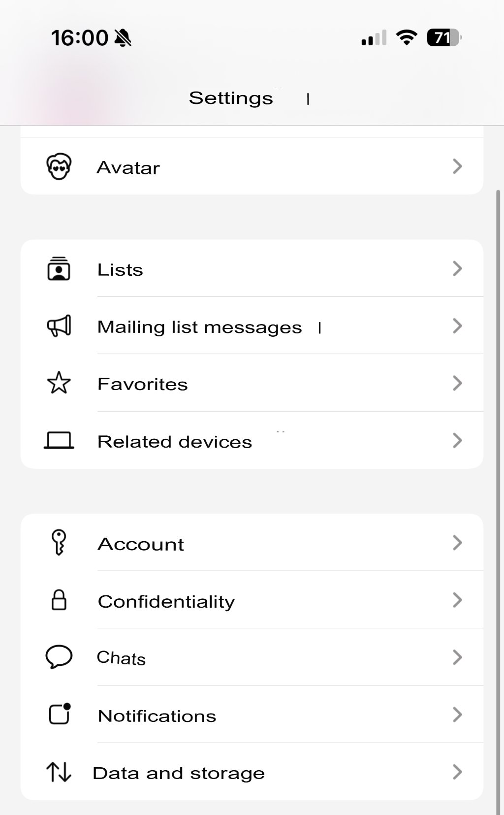Screen dimensions: 504x815
Task: Open the Mailing list messages menu item
Action: (x=199, y=327)
